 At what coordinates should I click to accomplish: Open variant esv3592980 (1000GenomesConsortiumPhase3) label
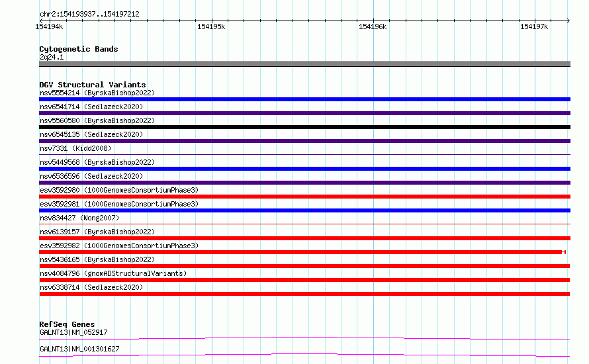(x=119, y=190)
